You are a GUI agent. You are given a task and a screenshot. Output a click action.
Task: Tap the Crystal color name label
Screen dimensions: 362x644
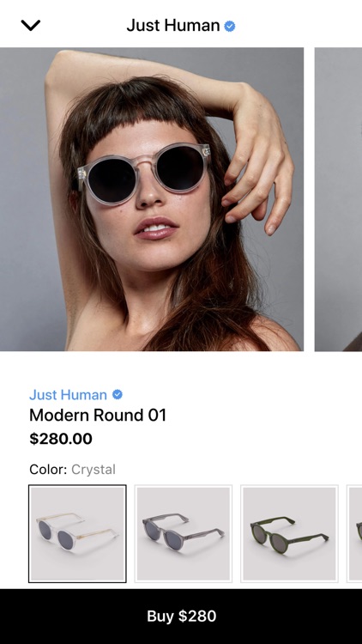pos(94,470)
